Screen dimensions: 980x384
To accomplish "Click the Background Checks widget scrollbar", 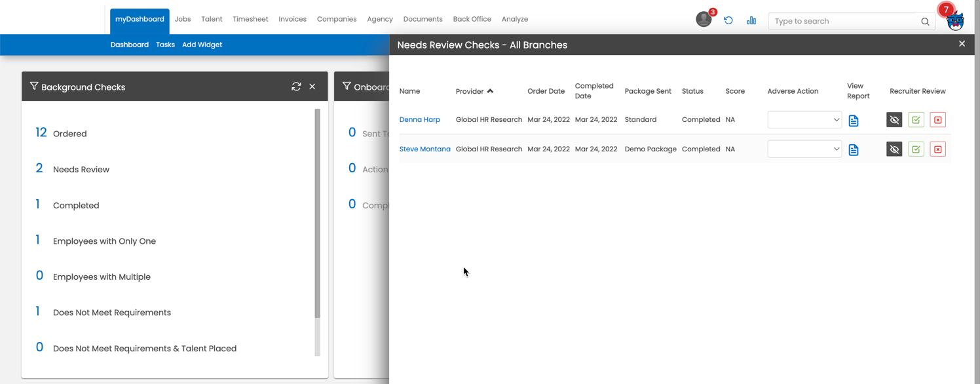I will 318,213.
